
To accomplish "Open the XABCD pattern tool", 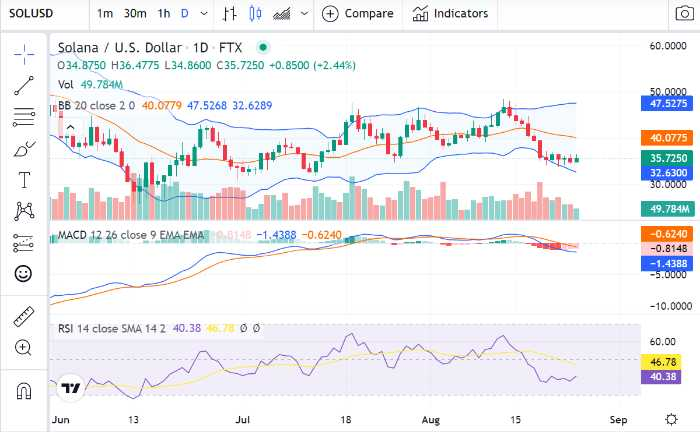I will (x=24, y=211).
